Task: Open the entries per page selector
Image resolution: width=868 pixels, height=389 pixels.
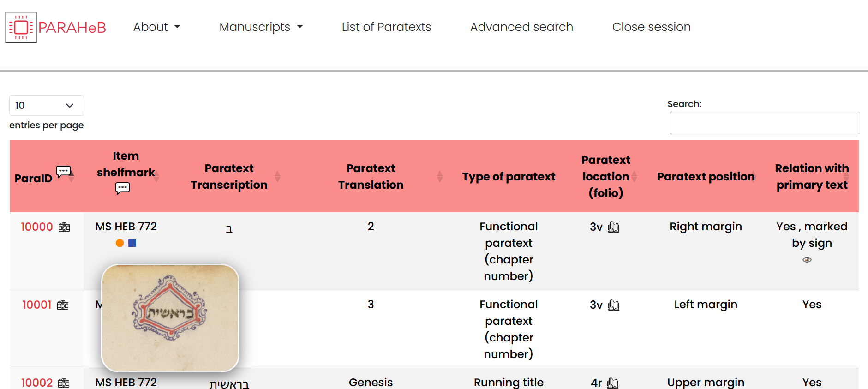Action: click(x=47, y=105)
